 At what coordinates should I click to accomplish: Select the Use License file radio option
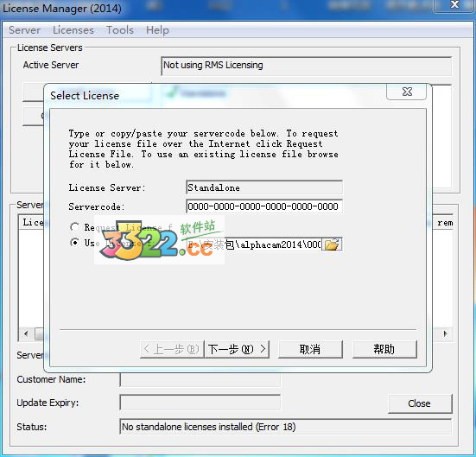click(74, 242)
